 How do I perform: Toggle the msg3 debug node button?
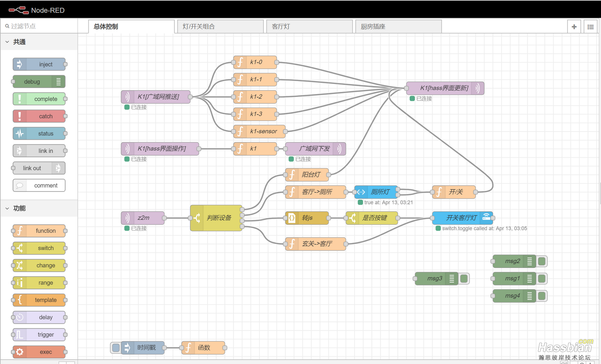click(x=464, y=278)
